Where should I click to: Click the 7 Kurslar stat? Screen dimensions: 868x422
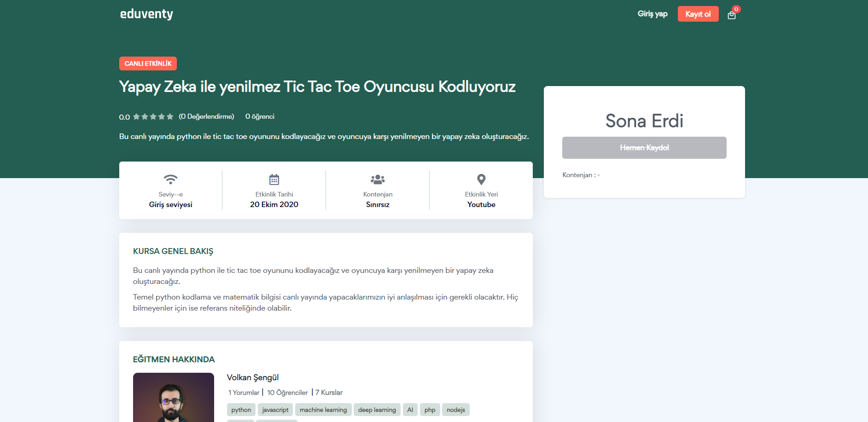click(329, 393)
